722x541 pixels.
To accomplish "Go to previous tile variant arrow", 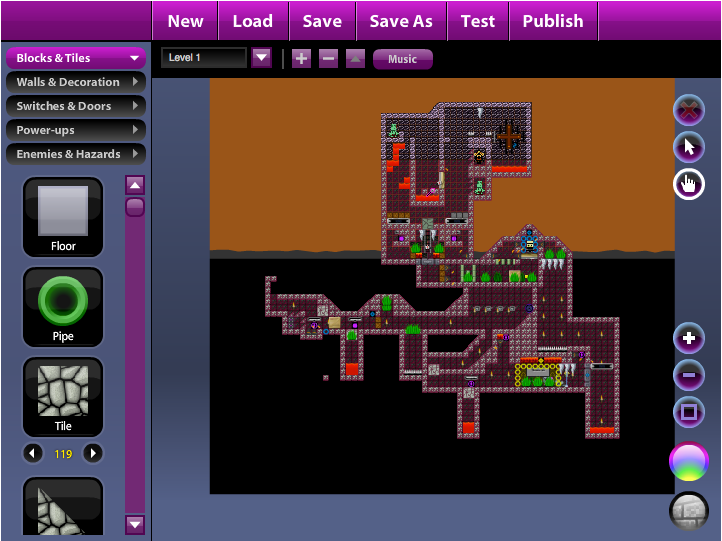I will 32,454.
